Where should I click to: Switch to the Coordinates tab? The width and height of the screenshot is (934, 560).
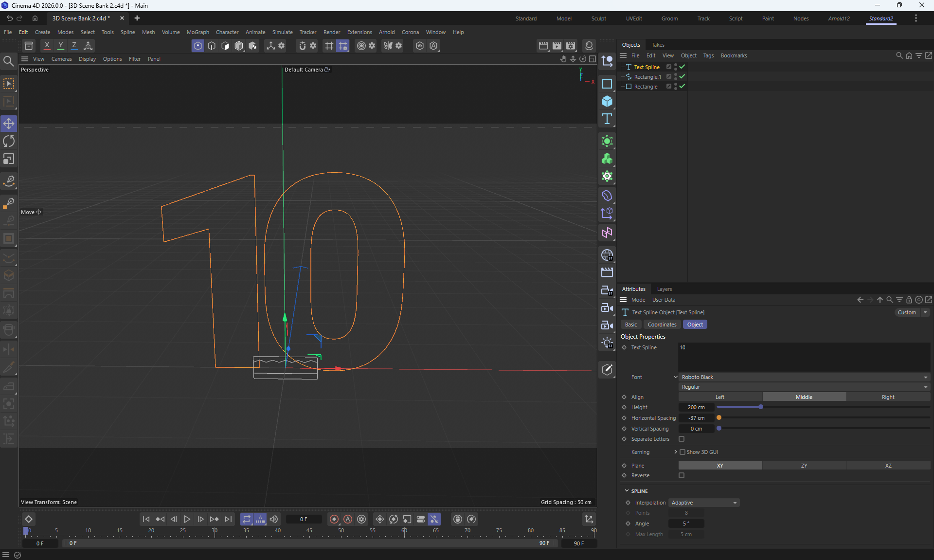coord(662,325)
